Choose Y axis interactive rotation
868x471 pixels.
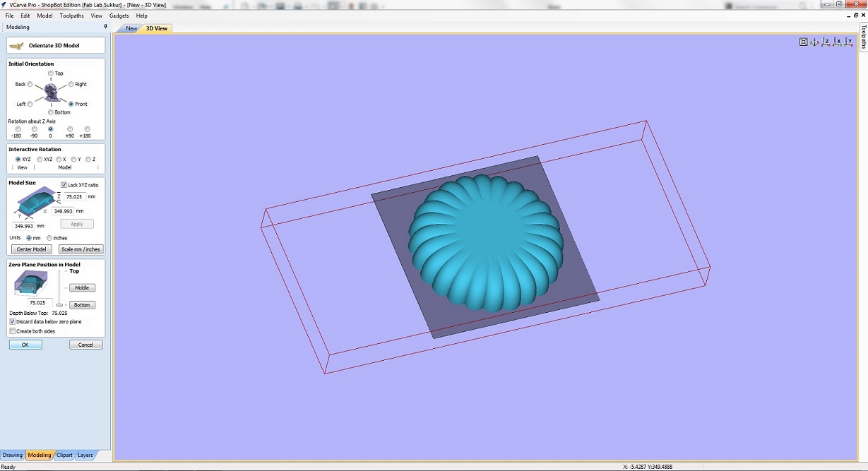(x=73, y=160)
